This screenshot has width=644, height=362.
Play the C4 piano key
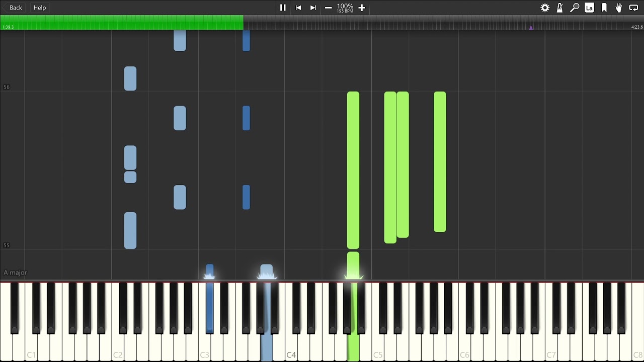291,347
